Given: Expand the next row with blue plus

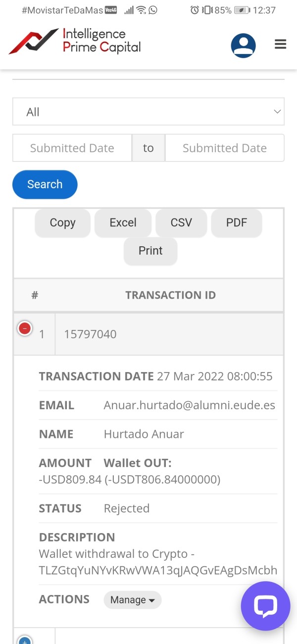Looking at the screenshot, I should point(25,640).
